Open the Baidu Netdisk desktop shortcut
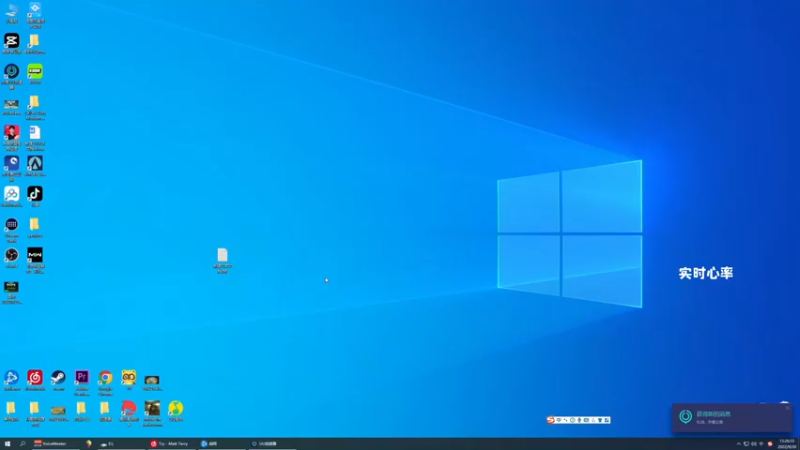800x450 pixels. click(12, 194)
